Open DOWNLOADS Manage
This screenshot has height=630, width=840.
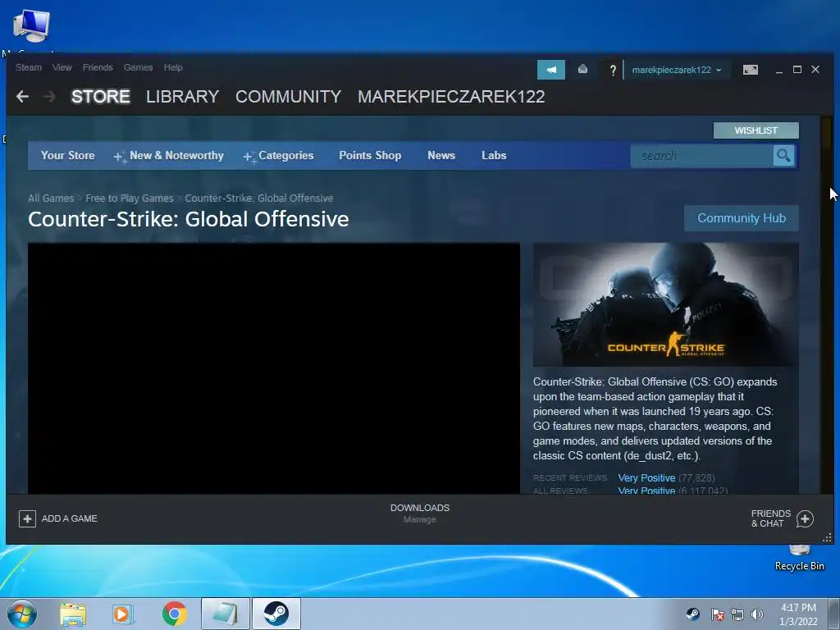click(x=419, y=514)
